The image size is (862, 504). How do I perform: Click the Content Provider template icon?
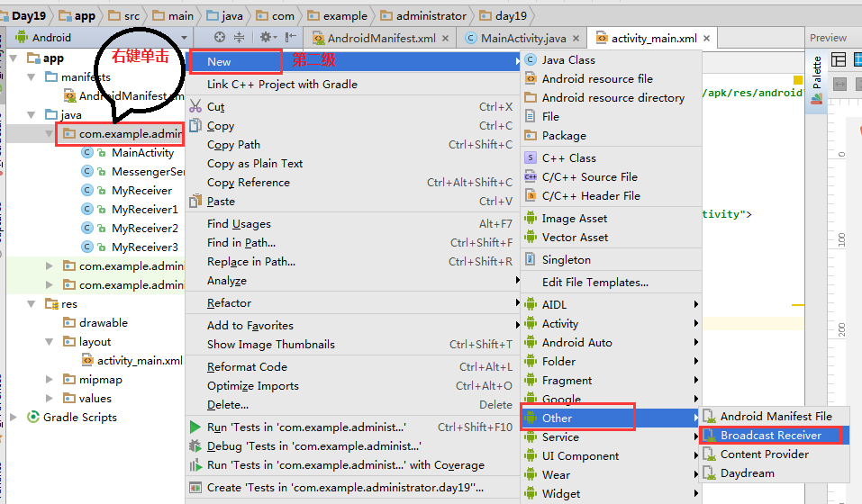coord(710,454)
